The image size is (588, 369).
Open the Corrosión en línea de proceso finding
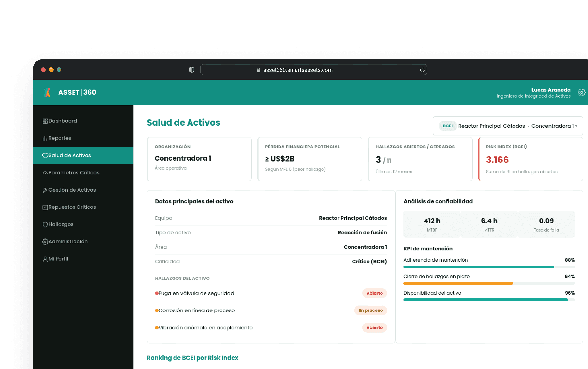[271, 310]
